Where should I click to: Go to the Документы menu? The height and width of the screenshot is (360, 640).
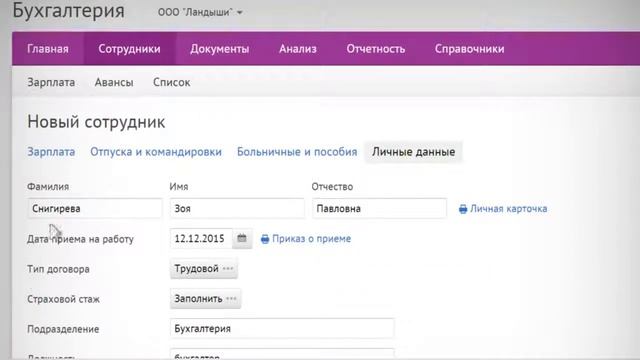pyautogui.click(x=220, y=49)
